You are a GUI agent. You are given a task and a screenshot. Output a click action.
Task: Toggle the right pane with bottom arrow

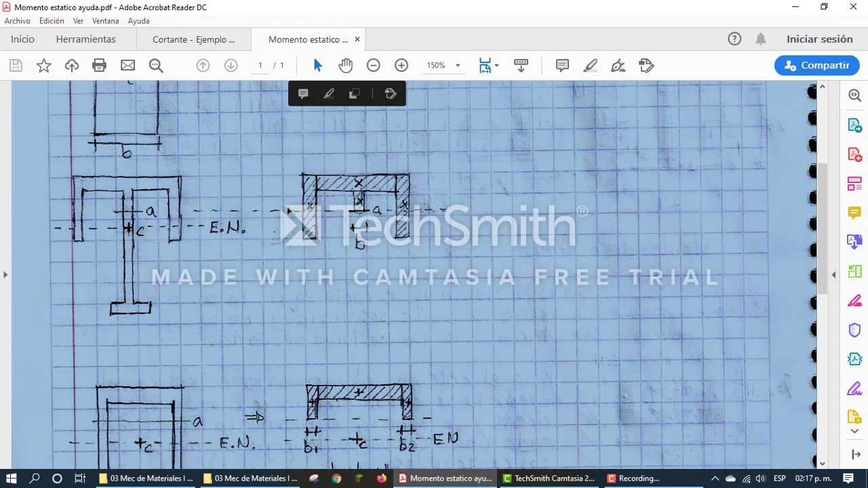click(854, 454)
